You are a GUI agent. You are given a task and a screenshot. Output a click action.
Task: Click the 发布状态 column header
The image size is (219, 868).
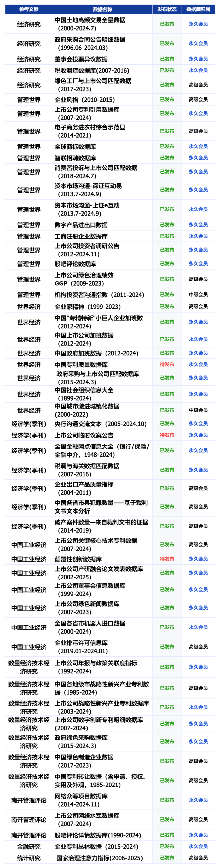coord(167,10)
